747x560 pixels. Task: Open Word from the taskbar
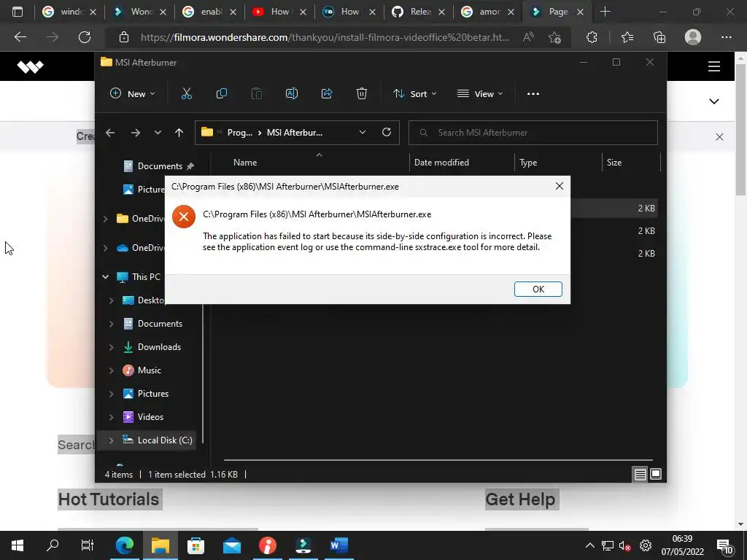point(338,545)
